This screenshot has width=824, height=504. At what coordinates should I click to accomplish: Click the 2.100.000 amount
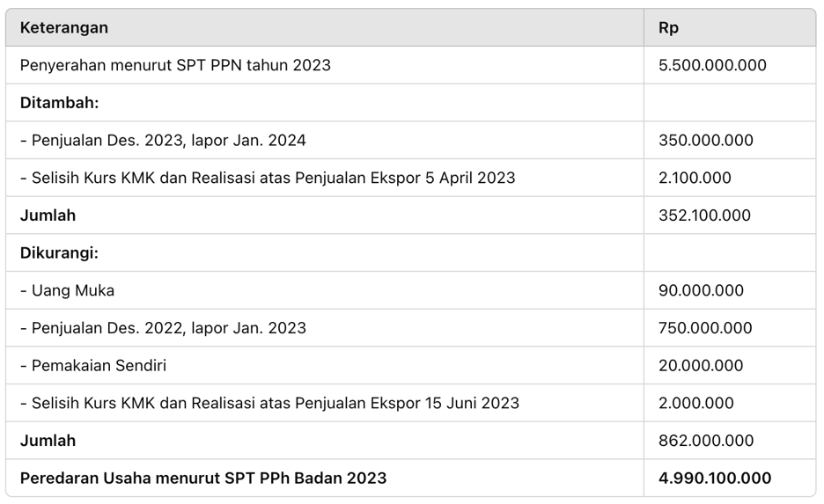pyautogui.click(x=695, y=178)
